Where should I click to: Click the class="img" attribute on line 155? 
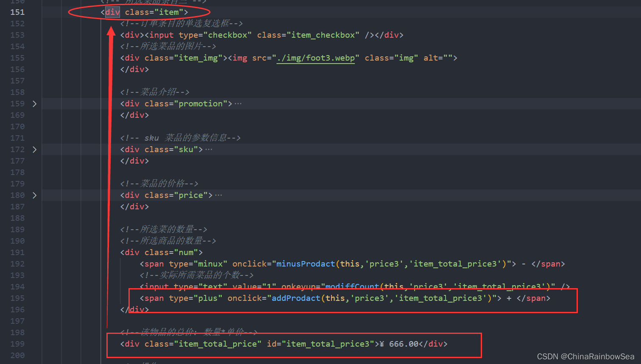pos(391,58)
